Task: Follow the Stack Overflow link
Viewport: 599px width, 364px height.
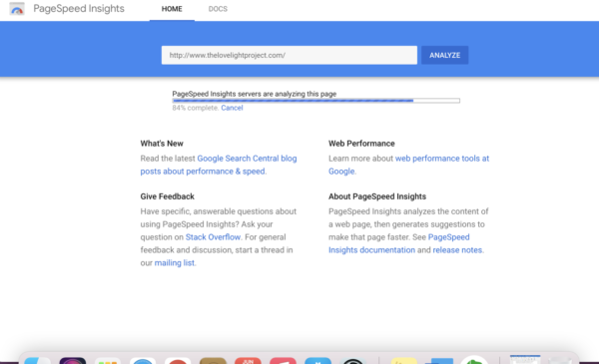Action: pyautogui.click(x=214, y=237)
